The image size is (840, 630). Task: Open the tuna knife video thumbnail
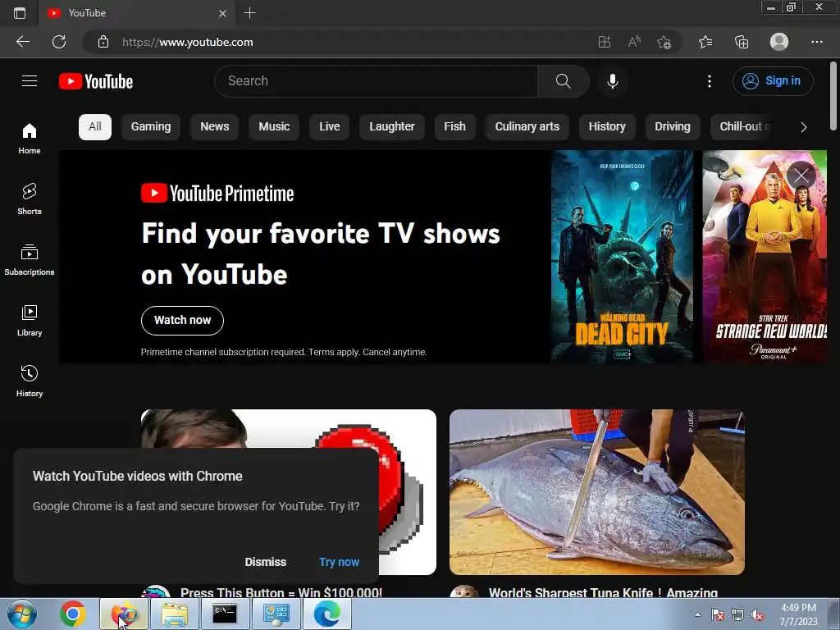597,492
